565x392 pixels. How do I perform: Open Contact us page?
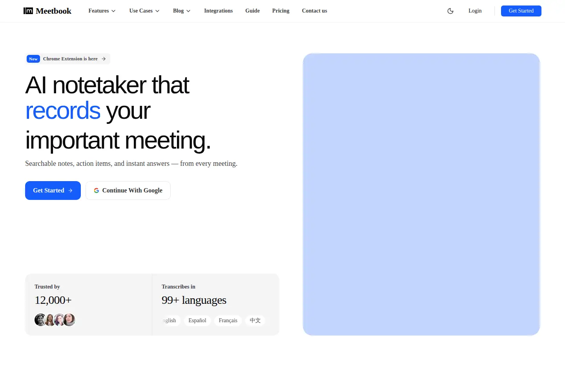click(x=315, y=11)
